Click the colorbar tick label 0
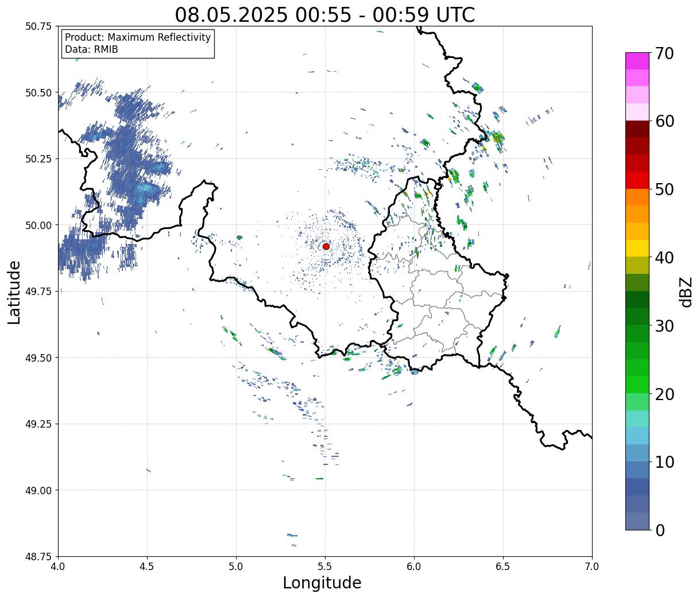Screen dimensions: 700x597 pos(659,530)
